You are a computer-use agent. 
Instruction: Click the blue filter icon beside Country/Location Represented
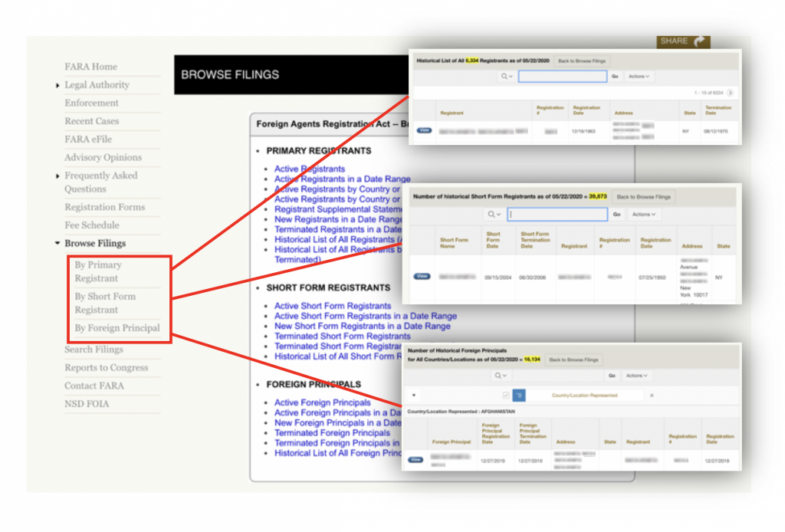click(x=519, y=396)
